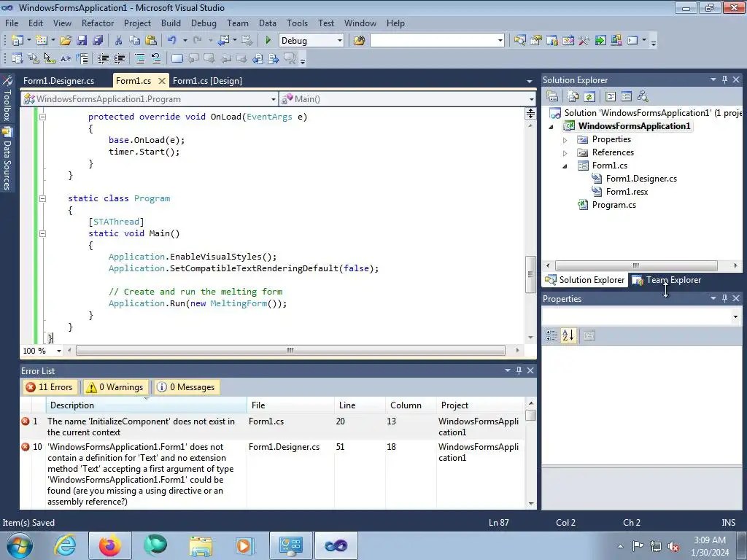Viewport: 747px width, 560px height.
Task: Click the New Project toolbar icon
Action: pos(18,41)
